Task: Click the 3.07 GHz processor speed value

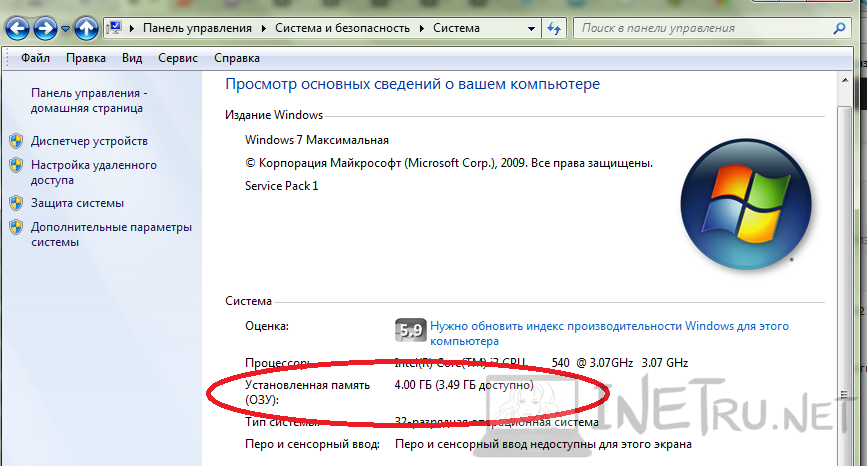Action: (665, 363)
